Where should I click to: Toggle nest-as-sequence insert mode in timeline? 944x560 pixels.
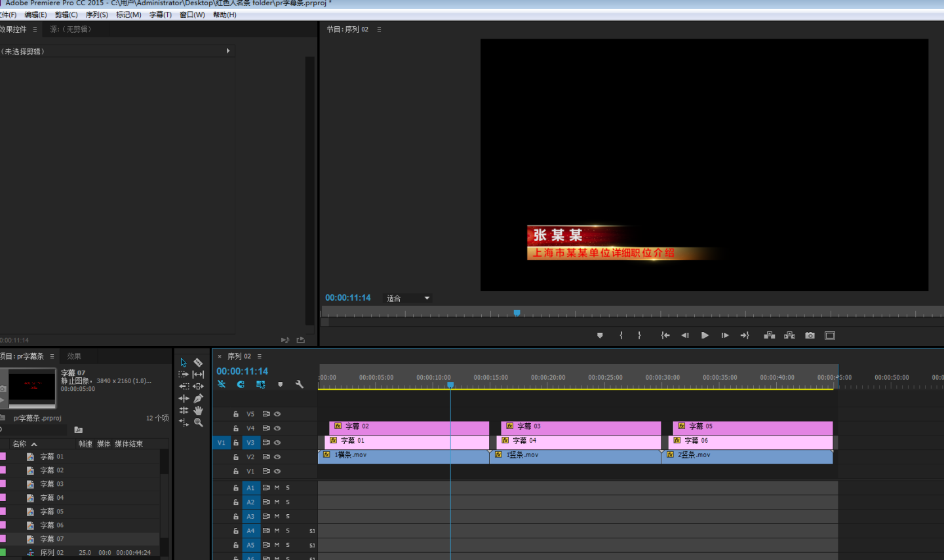coord(222,384)
